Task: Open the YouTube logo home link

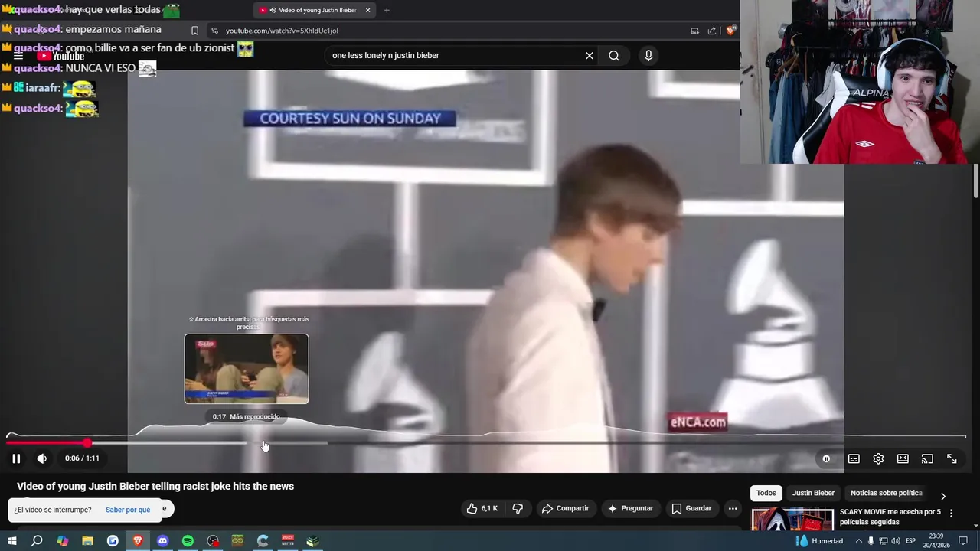Action: coord(60,56)
